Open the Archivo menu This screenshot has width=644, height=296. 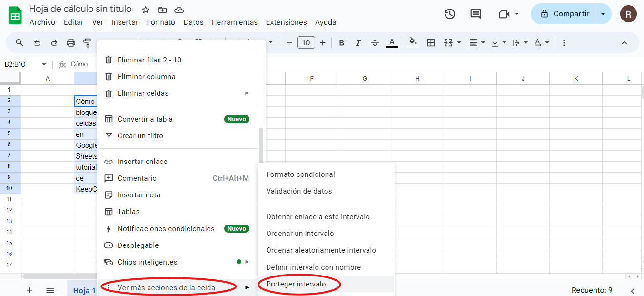42,22
